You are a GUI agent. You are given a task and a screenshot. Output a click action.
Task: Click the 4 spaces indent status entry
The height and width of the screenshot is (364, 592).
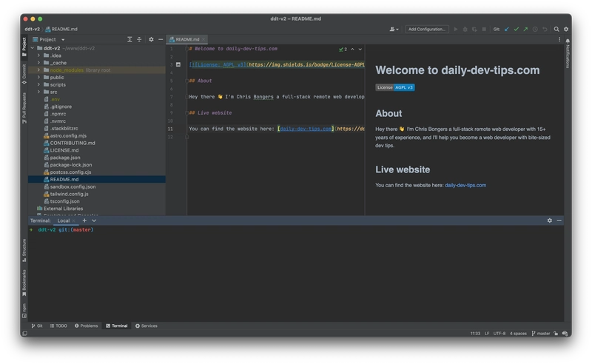point(518,334)
